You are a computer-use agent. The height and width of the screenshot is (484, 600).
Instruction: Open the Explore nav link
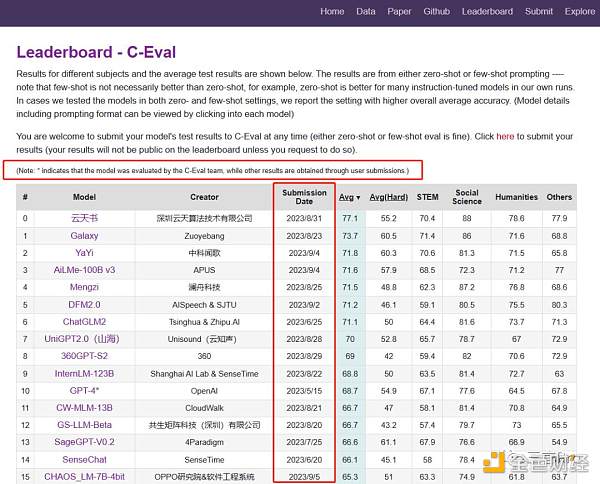(x=580, y=11)
